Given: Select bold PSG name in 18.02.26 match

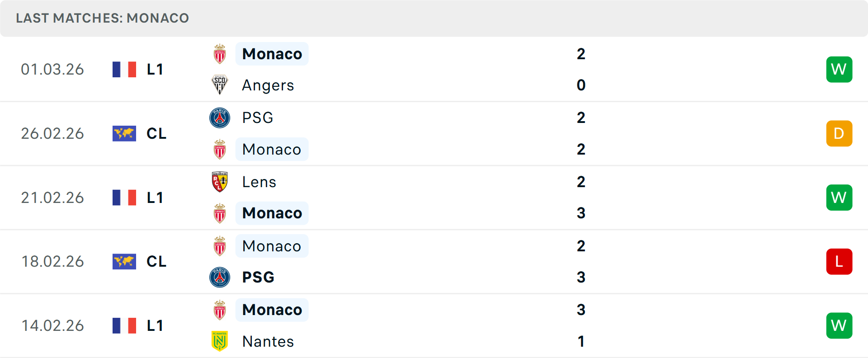Looking at the screenshot, I should (258, 277).
